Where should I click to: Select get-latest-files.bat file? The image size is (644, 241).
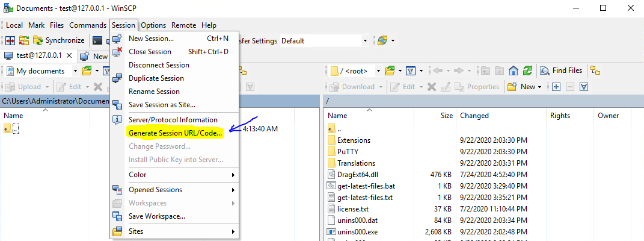coord(366,186)
